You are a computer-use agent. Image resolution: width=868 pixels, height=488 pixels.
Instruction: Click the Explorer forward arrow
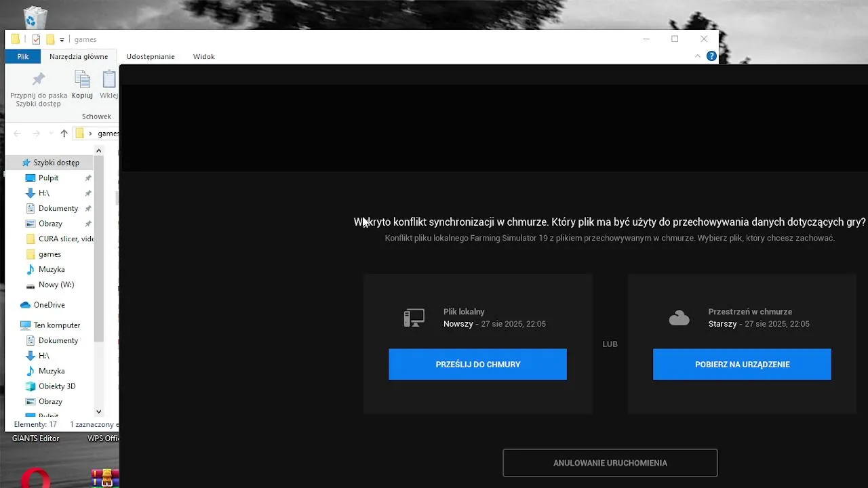point(37,134)
